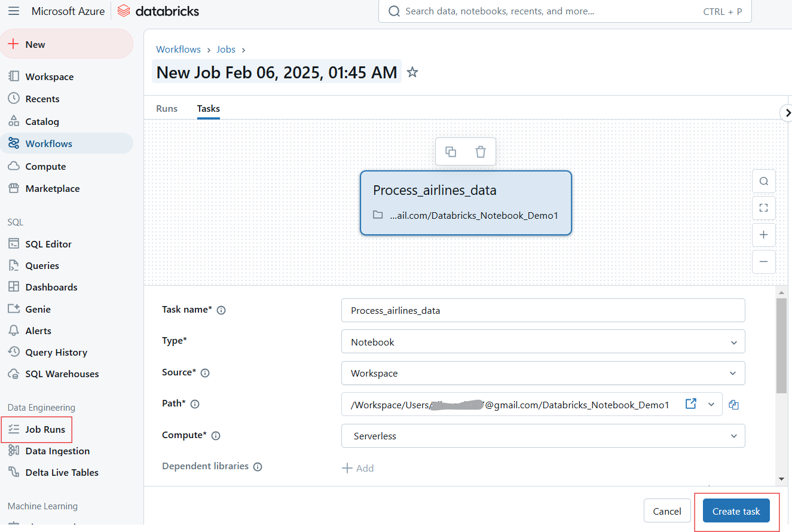The image size is (792, 532).
Task: Duplicate the task with the copy icon
Action: (x=451, y=152)
